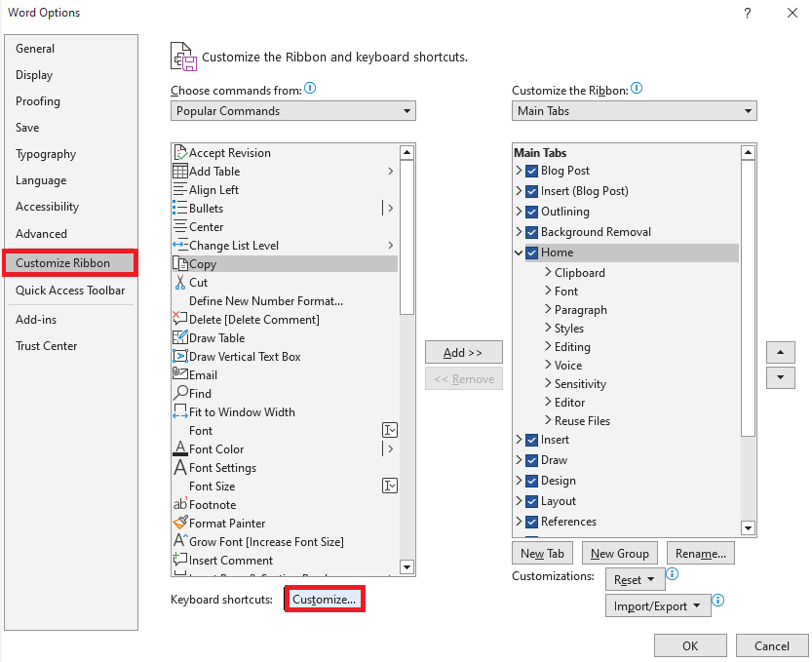
Task: Select the Customize Ribbon category
Action: tap(70, 263)
